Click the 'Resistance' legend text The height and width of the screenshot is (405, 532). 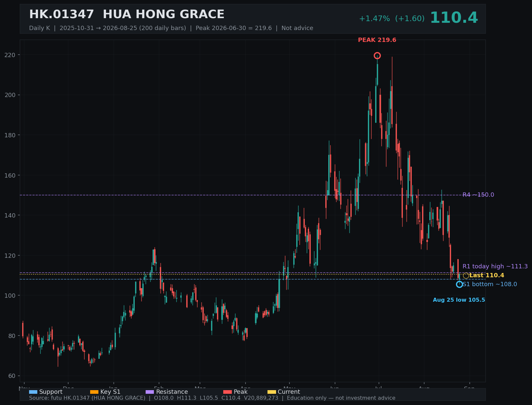point(172,392)
